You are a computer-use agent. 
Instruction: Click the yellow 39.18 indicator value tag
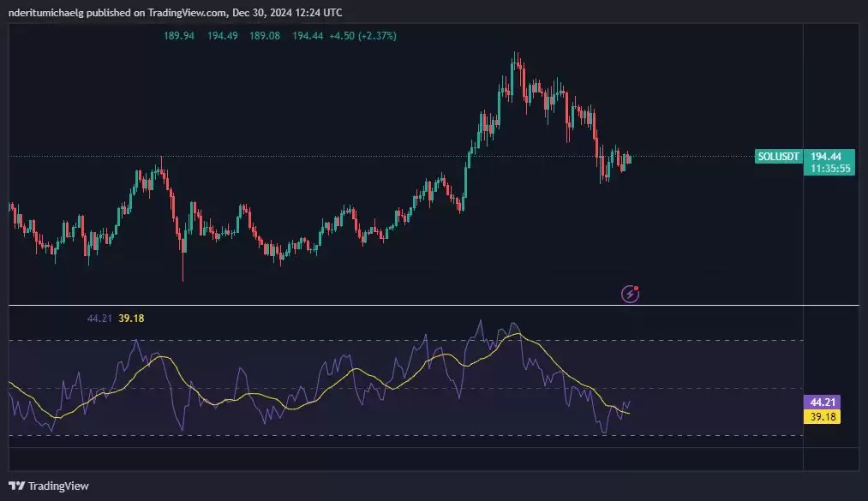821,416
